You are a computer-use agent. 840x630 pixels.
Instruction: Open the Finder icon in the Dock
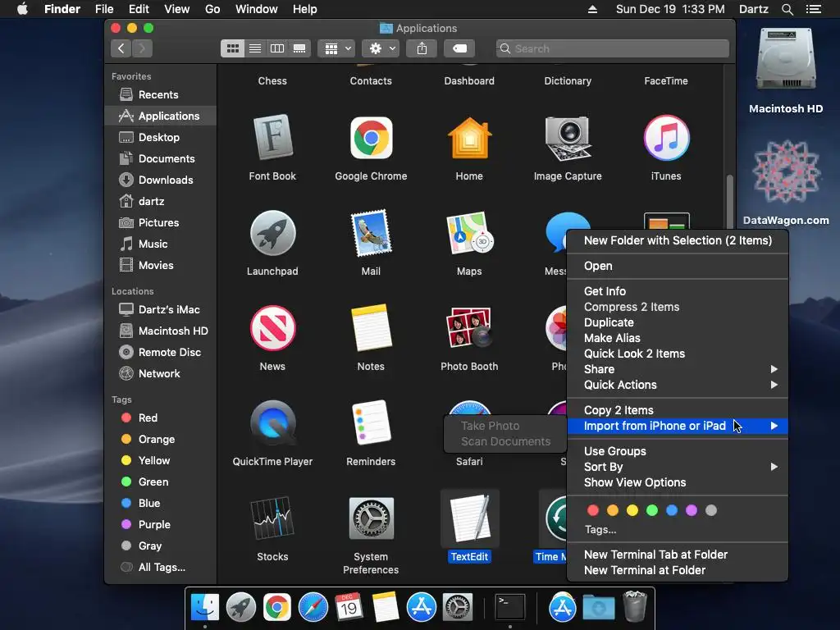click(x=204, y=608)
